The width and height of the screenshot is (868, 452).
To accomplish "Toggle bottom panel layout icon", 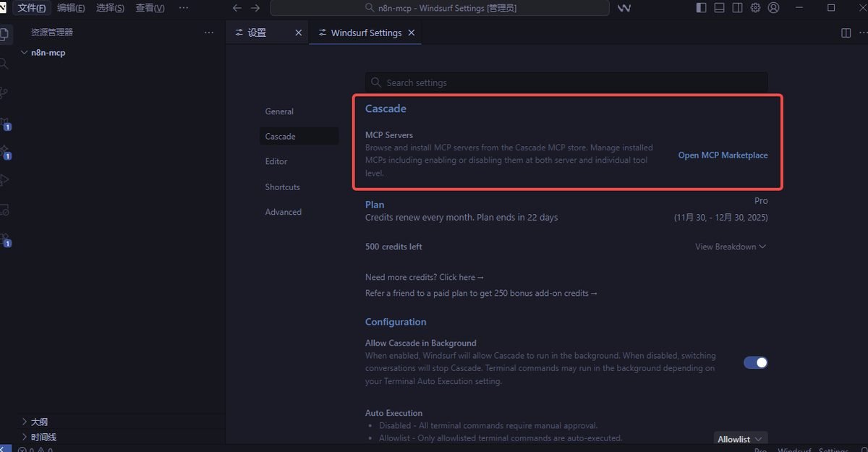I will [719, 8].
